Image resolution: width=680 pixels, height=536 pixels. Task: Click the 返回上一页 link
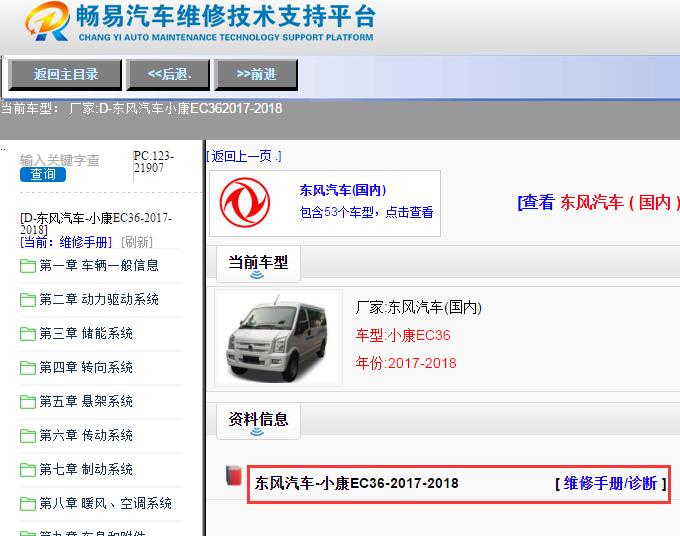point(244,156)
